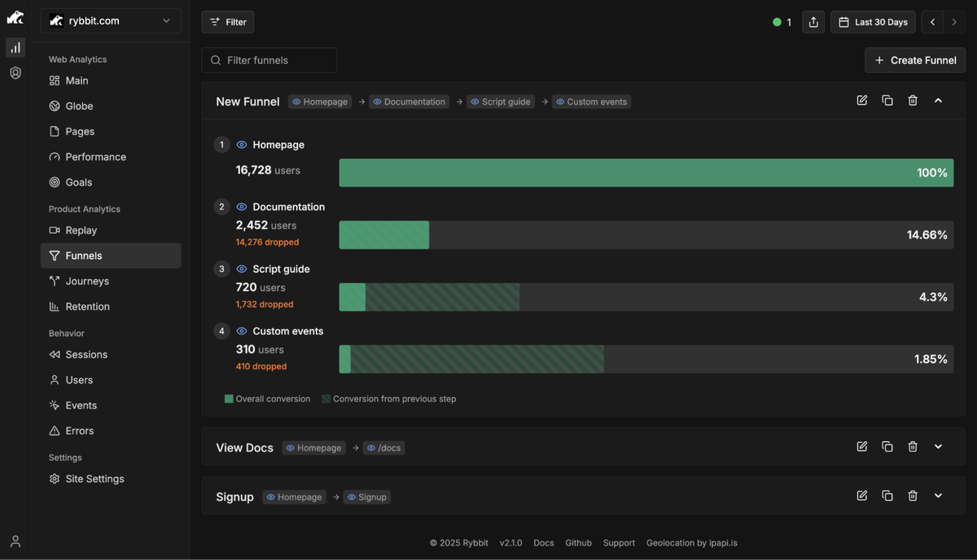Click the Filter funnels search field

point(269,59)
